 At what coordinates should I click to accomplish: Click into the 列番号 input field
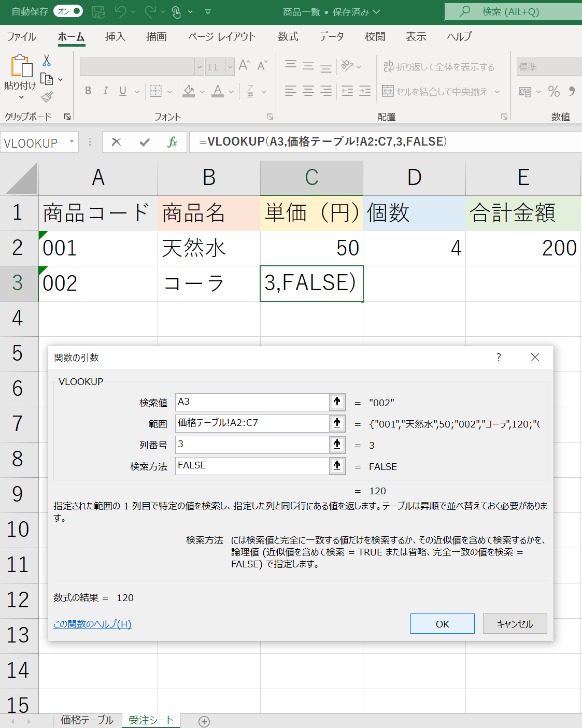click(x=252, y=445)
